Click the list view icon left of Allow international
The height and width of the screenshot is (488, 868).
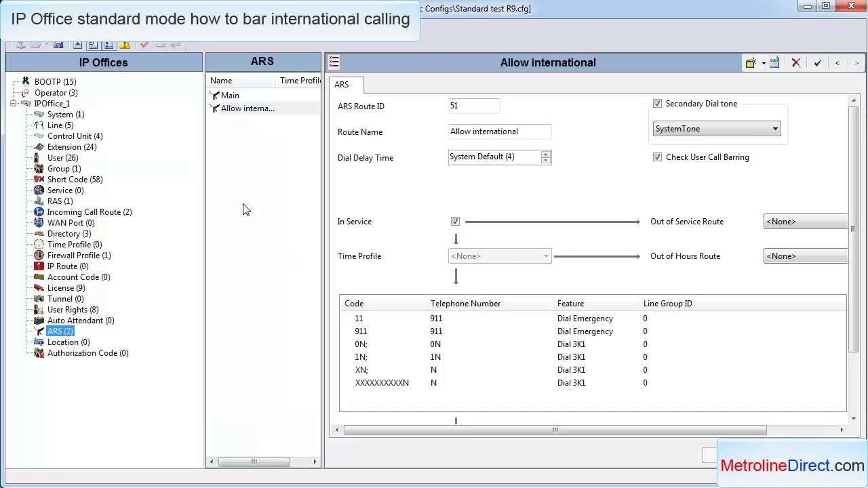tap(334, 62)
